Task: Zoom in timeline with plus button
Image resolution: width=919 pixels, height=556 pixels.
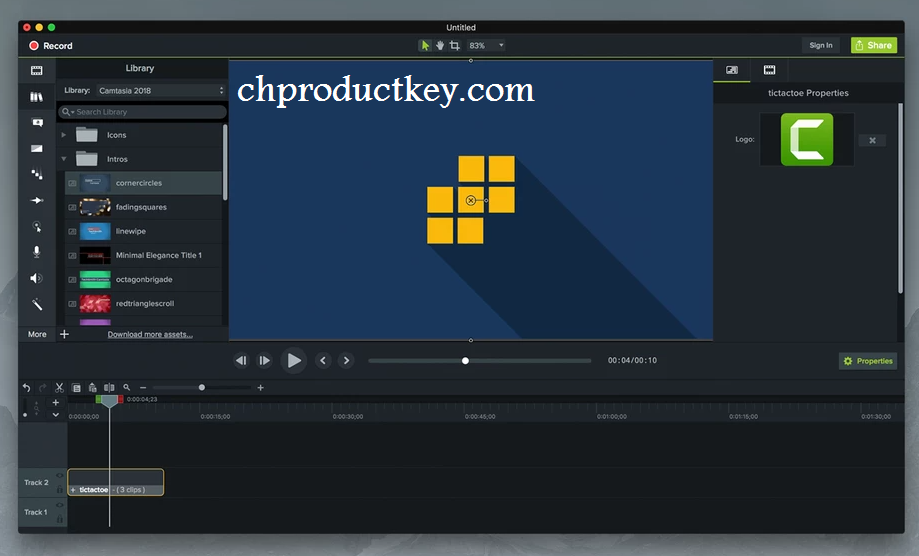Action: click(260, 388)
